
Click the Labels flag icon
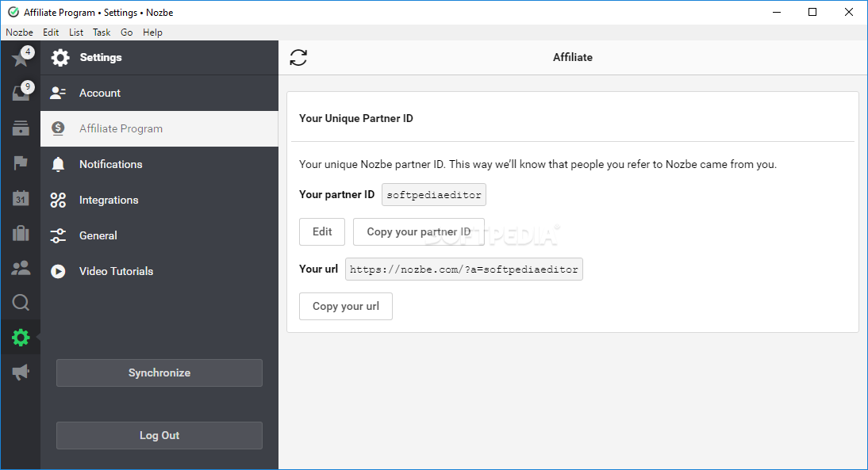click(20, 163)
